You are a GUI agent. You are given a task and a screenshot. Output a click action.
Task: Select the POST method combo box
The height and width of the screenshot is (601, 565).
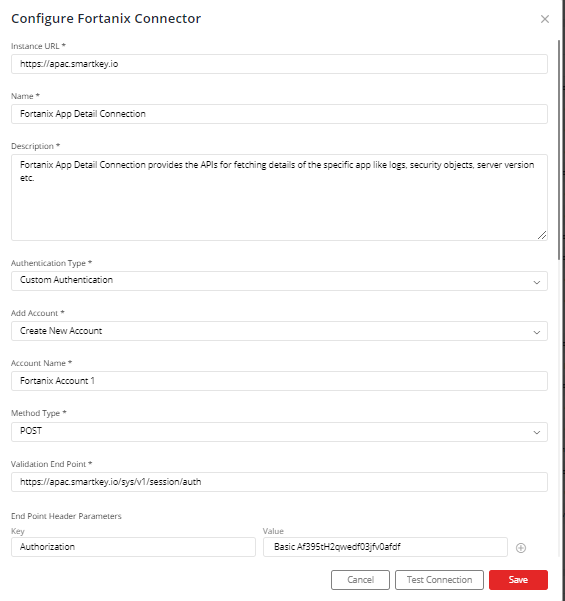(279, 432)
